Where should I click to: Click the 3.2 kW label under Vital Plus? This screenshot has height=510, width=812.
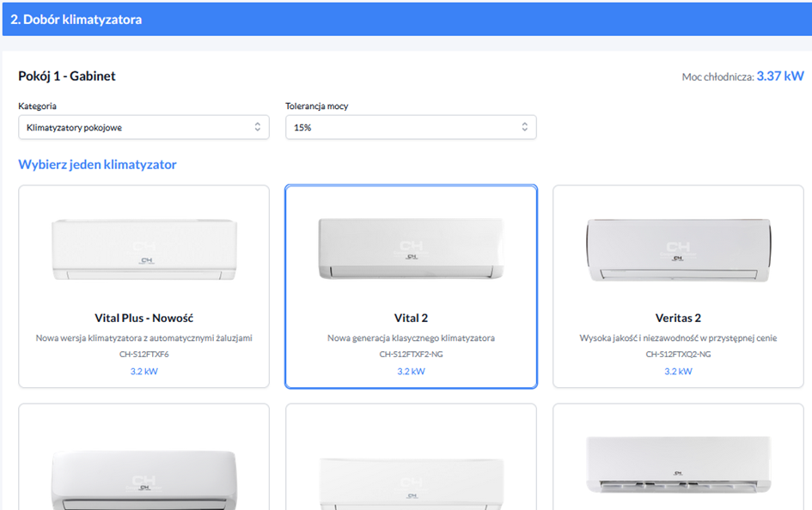[143, 372]
